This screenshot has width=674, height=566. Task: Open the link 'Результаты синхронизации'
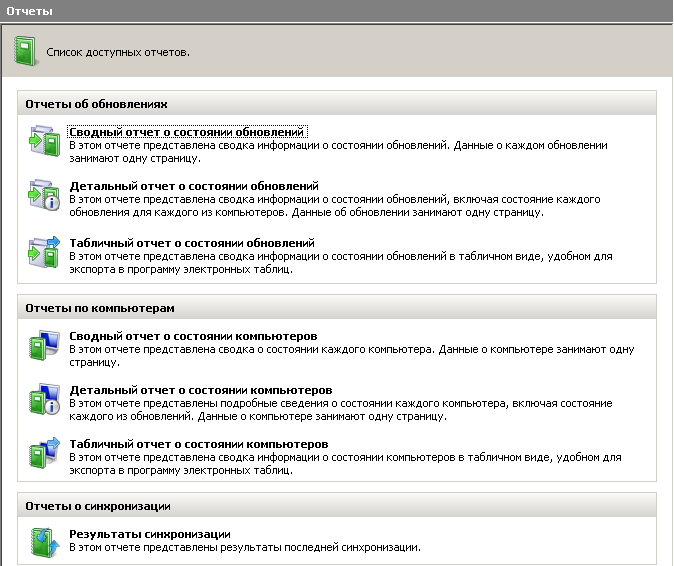(x=150, y=534)
